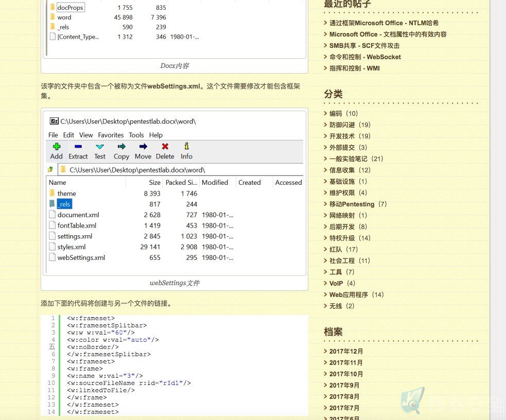Sort files by the Size column header
Screen dimensions: 506x420
coord(154,182)
